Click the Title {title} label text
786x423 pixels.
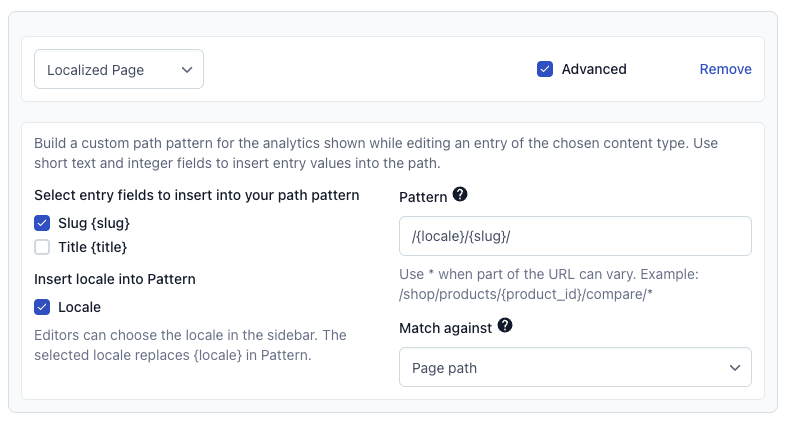point(92,247)
